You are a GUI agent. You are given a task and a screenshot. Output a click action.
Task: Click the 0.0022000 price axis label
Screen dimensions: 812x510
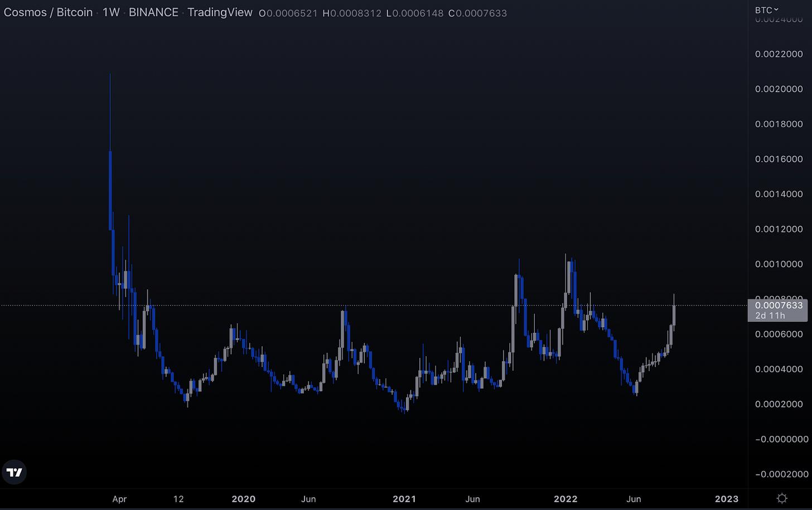[779, 54]
